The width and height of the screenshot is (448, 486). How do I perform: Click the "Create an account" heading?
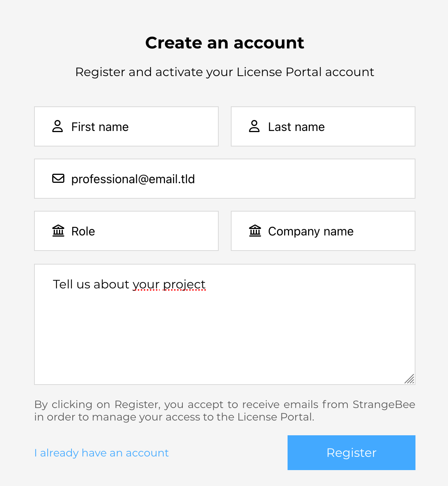coord(225,43)
